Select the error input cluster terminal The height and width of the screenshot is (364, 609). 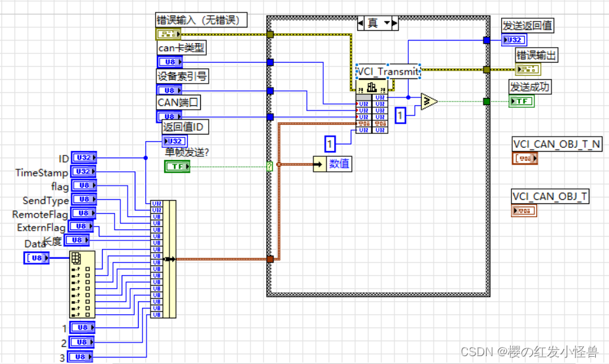168,34
